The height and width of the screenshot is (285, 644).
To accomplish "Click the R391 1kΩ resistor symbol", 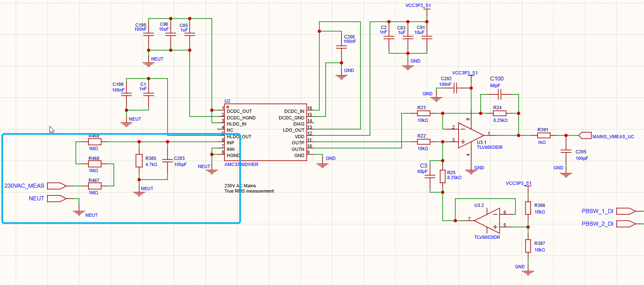I will [544, 135].
